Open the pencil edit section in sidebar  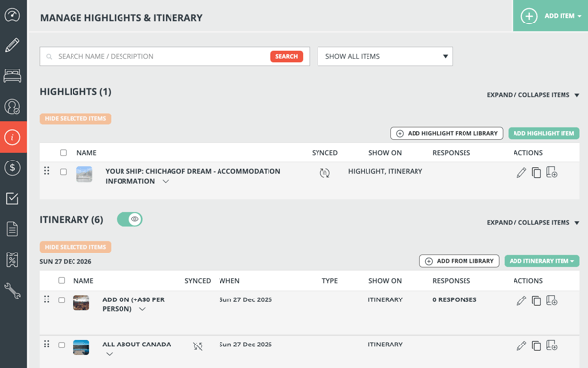12,45
